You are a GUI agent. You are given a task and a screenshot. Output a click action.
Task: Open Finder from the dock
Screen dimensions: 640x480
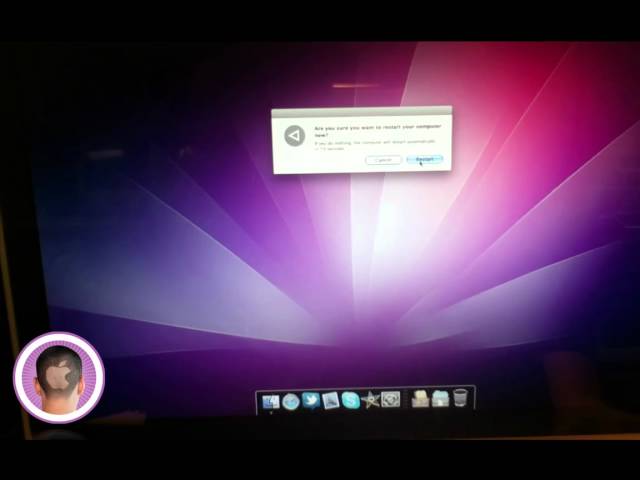point(270,401)
